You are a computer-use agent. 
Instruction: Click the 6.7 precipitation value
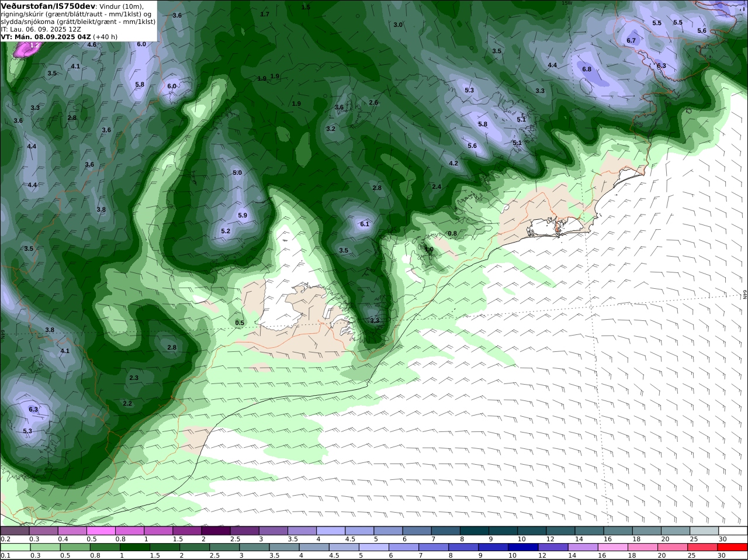pyautogui.click(x=631, y=40)
